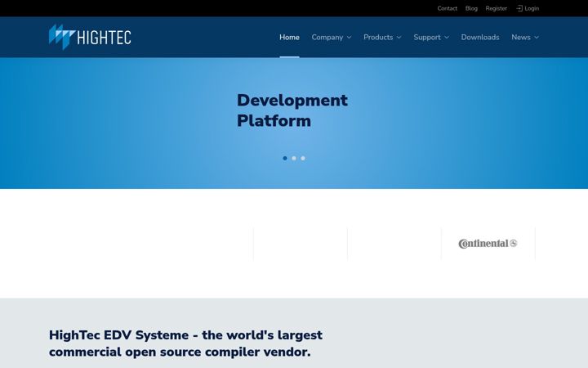Click the Continental customer logo
Screen dimensions: 588x368
[x=488, y=244]
